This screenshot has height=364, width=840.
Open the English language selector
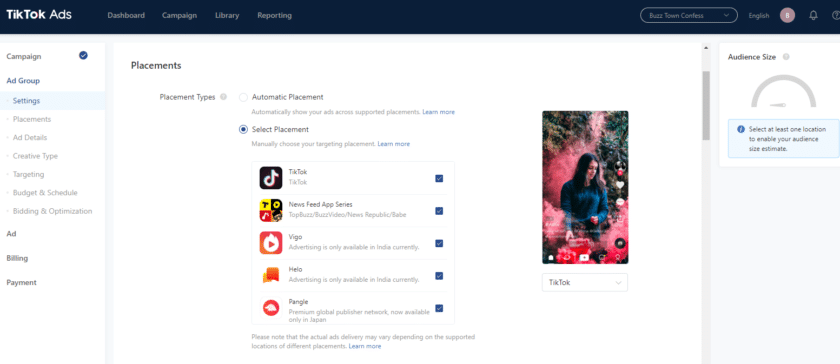pos(759,16)
